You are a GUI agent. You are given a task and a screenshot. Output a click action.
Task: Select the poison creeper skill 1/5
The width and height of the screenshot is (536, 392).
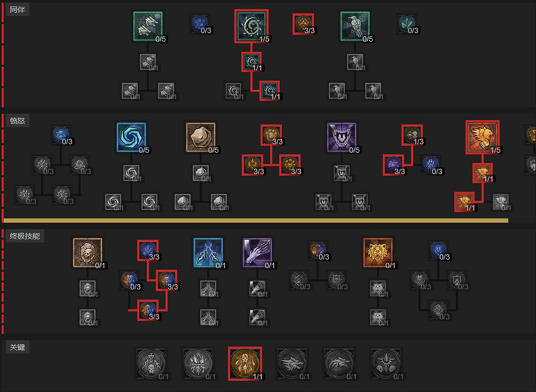click(251, 26)
